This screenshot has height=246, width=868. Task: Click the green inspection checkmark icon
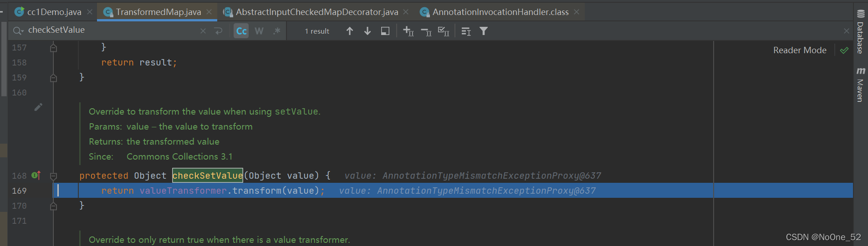(844, 50)
